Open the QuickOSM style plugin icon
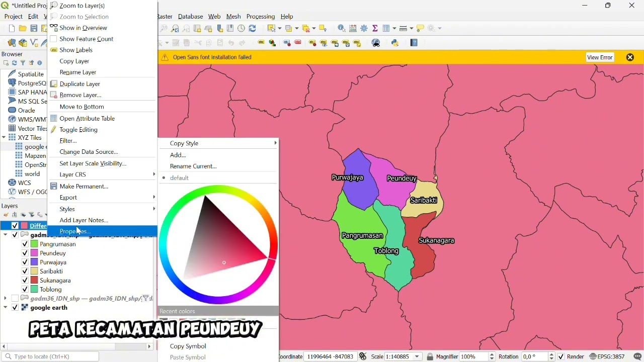This screenshot has width=644, height=362. tap(376, 43)
